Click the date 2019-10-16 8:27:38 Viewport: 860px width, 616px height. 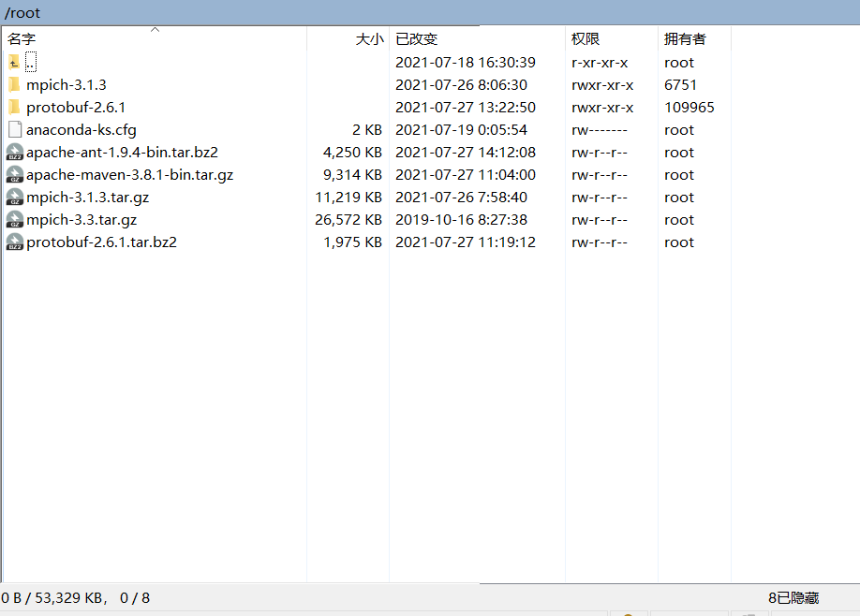pos(461,220)
